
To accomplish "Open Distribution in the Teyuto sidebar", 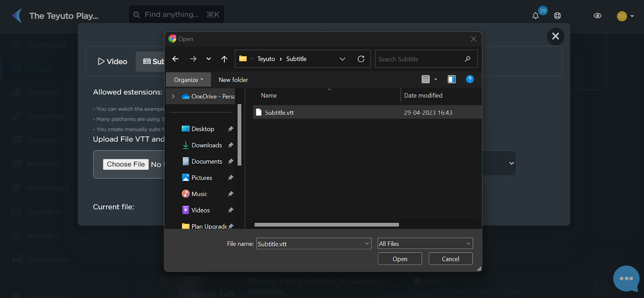I will (x=40, y=259).
